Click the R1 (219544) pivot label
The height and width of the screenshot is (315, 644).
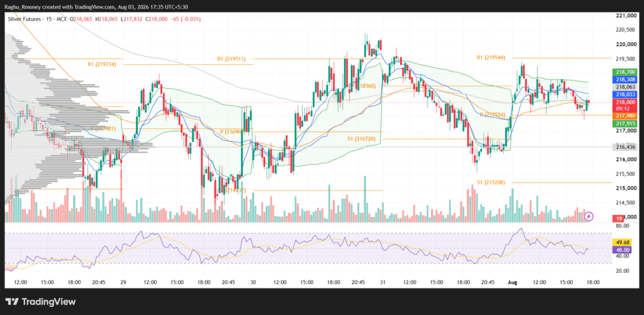click(x=491, y=58)
